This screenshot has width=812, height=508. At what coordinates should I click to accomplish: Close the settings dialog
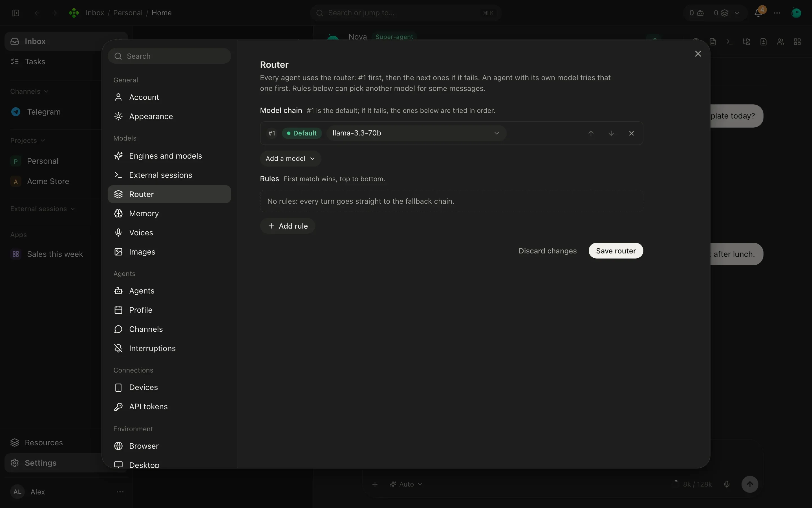(698, 54)
